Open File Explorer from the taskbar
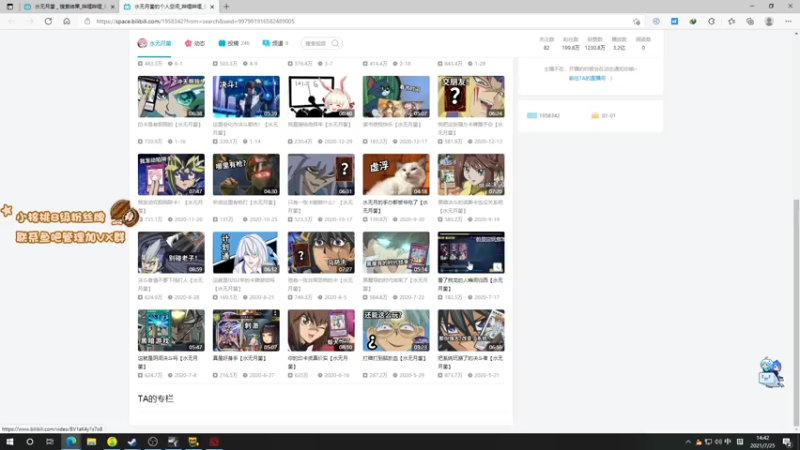The image size is (800, 450). click(91, 442)
